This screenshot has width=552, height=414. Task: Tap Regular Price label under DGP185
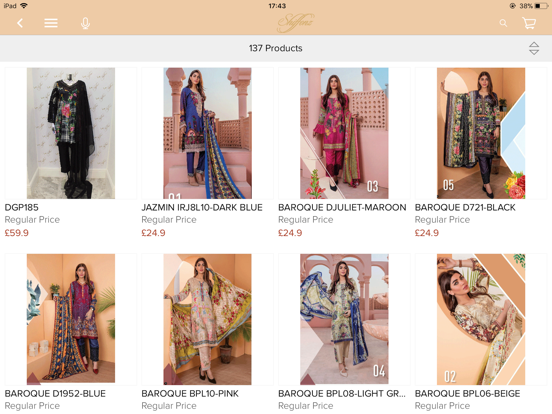pyautogui.click(x=32, y=220)
